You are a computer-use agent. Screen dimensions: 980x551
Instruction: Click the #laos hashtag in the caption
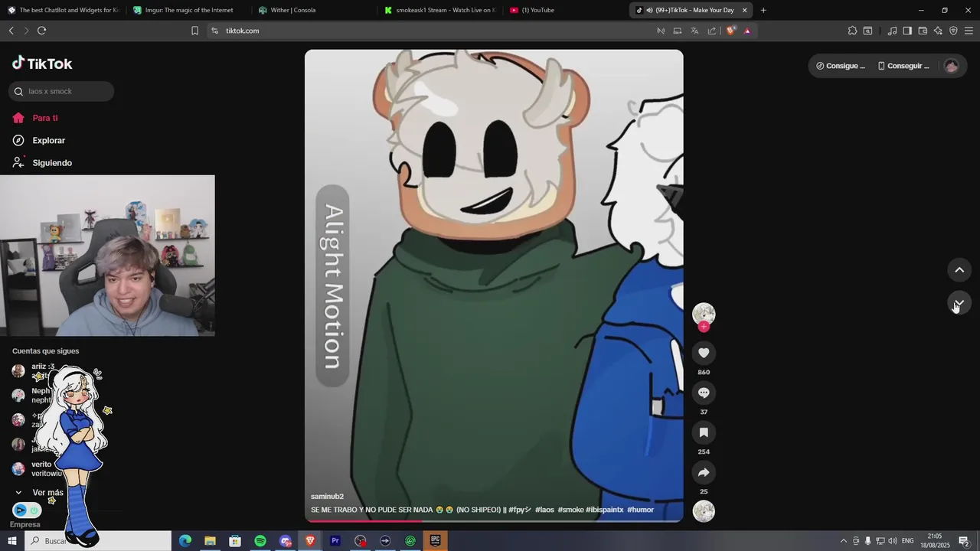544,510
